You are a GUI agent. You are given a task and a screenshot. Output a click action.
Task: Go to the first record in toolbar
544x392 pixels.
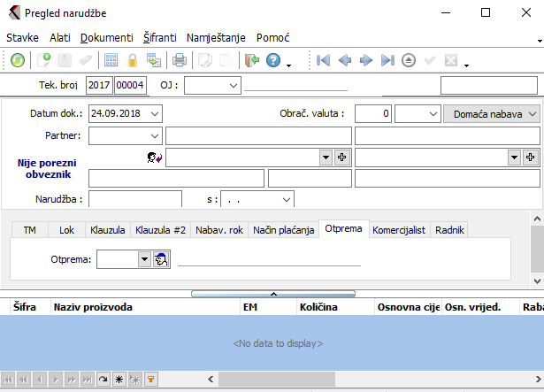[324, 60]
